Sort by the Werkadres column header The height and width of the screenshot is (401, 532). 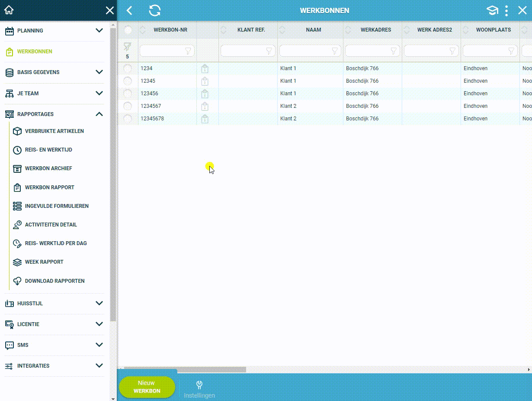[x=376, y=30]
